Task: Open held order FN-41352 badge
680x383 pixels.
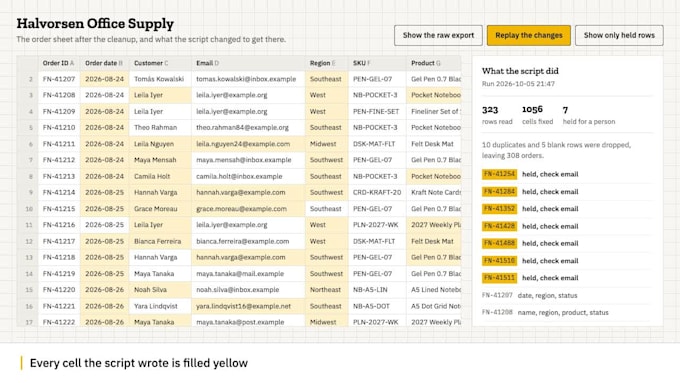Action: (x=499, y=209)
